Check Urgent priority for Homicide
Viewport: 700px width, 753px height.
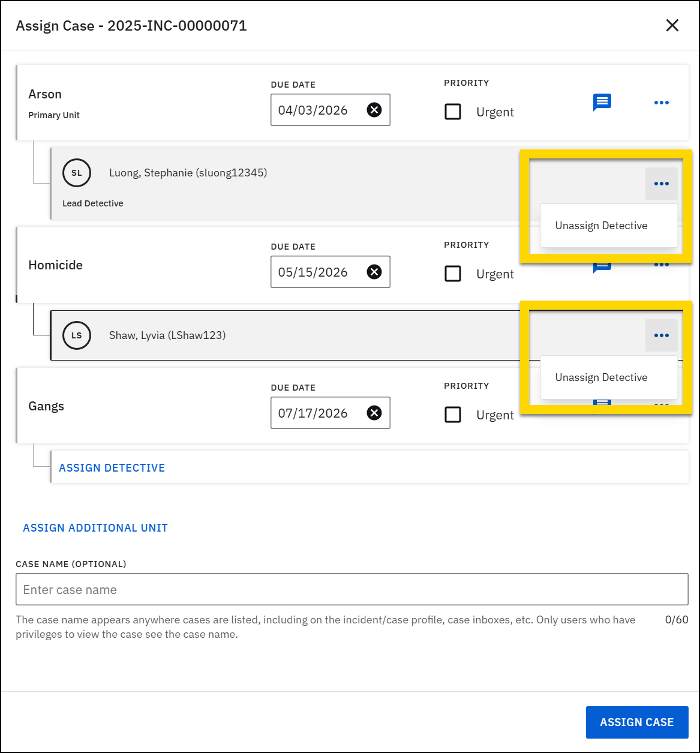click(453, 274)
